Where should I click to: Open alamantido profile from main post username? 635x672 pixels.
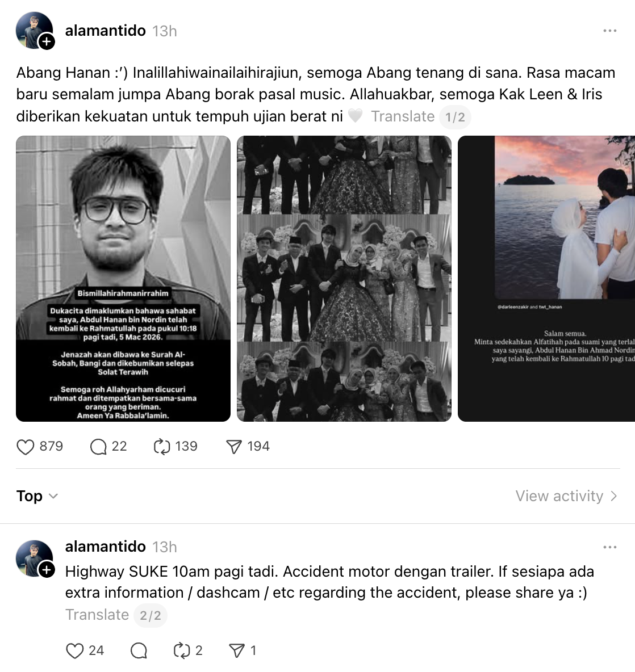point(106,31)
